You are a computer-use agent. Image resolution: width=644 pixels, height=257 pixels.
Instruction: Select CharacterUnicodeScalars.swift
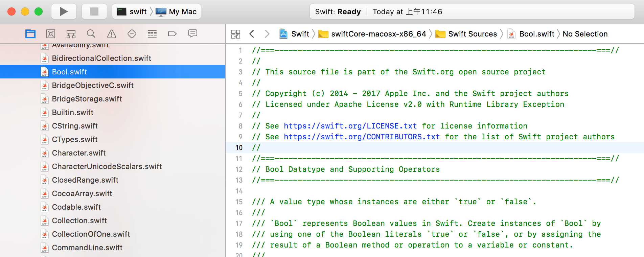click(x=113, y=166)
